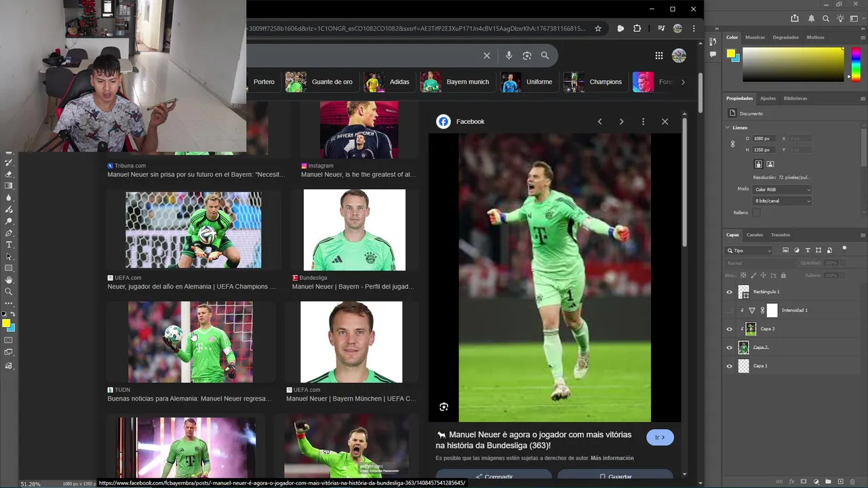Swap foreground and background colors arrow
This screenshot has height=488, width=868.
(x=12, y=314)
